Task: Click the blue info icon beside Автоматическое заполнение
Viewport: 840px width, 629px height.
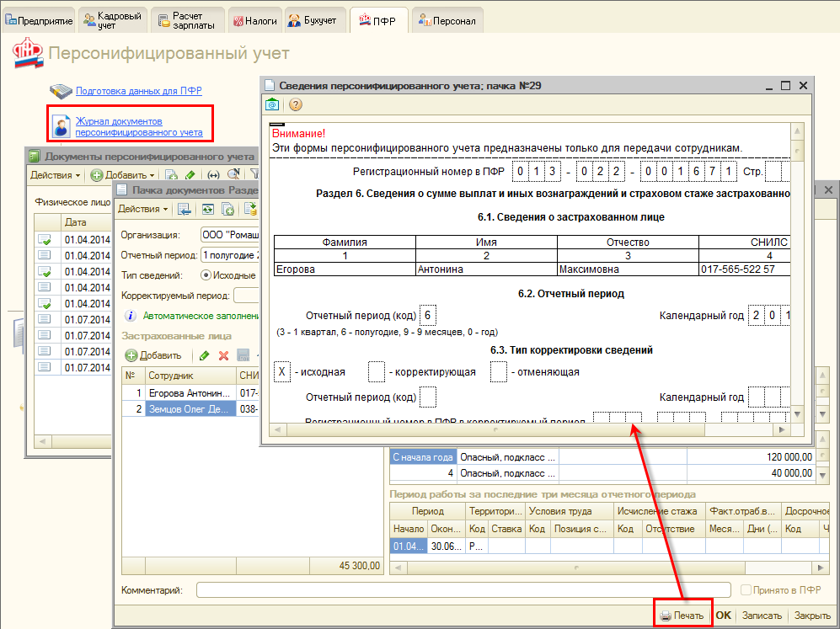Action: click(x=131, y=317)
